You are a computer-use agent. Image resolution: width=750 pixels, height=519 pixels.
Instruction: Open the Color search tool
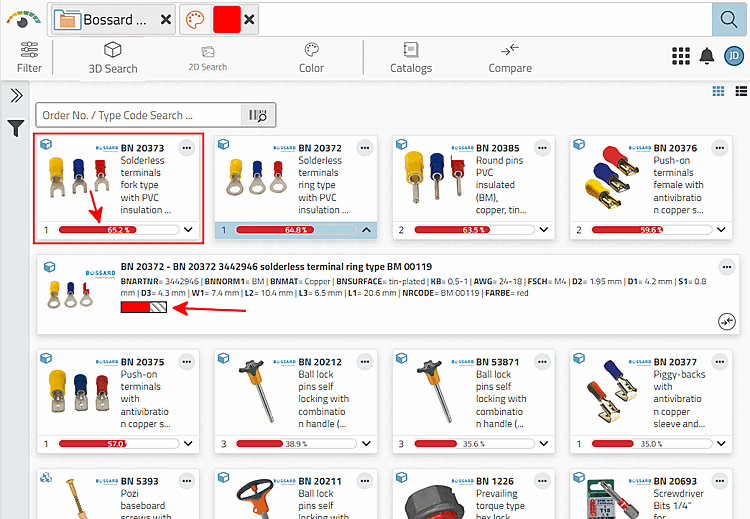(x=311, y=58)
